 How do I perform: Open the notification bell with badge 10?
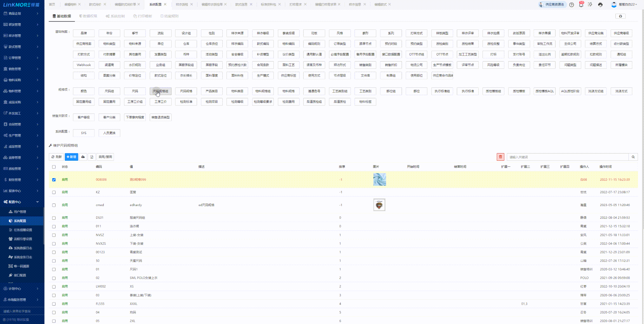tap(581, 5)
